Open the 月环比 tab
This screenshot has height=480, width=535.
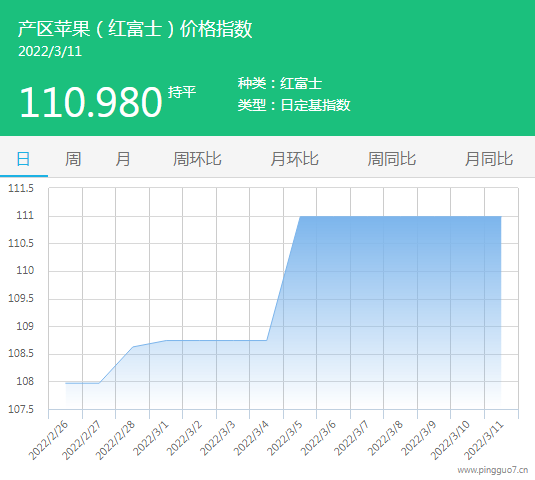tap(294, 159)
